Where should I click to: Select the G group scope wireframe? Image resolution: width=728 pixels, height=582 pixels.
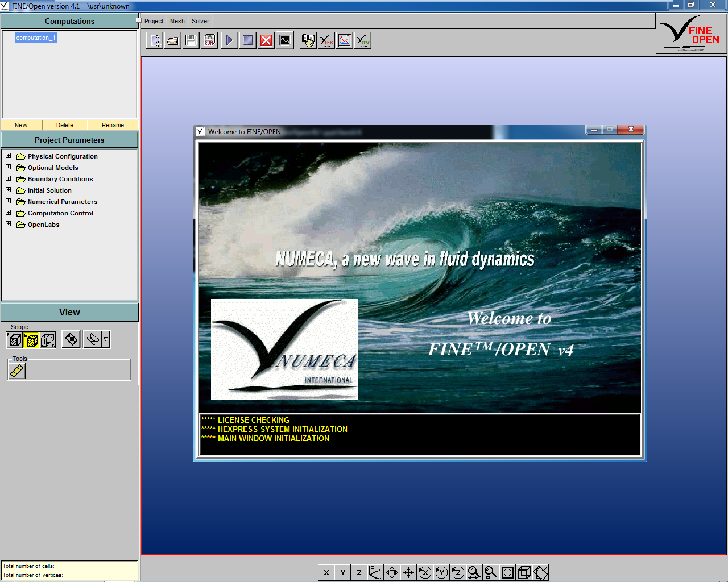pyautogui.click(x=48, y=340)
